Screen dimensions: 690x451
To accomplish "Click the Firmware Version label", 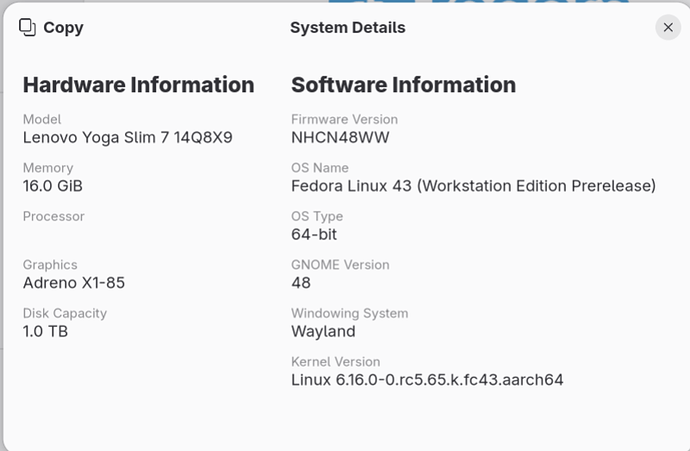I will (x=345, y=119).
